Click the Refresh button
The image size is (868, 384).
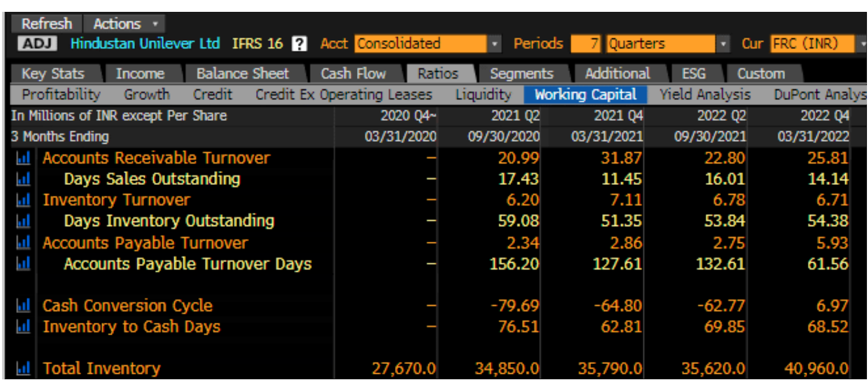point(47,24)
